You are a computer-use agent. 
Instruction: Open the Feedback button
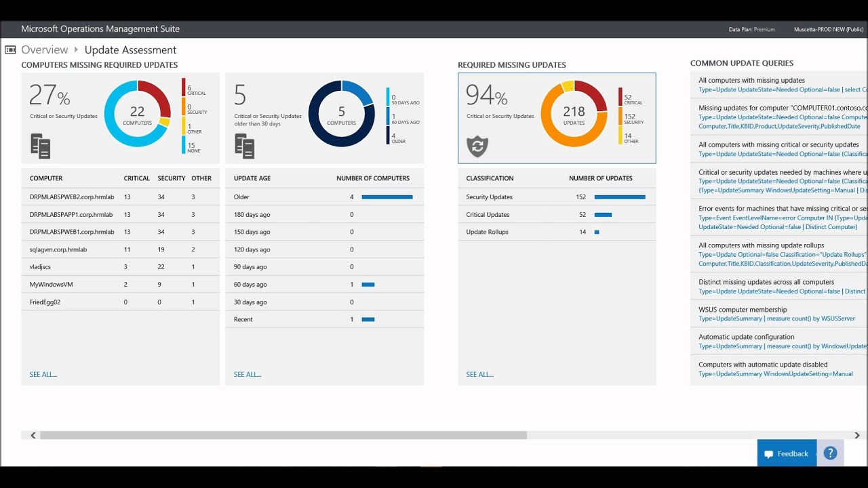tap(787, 453)
